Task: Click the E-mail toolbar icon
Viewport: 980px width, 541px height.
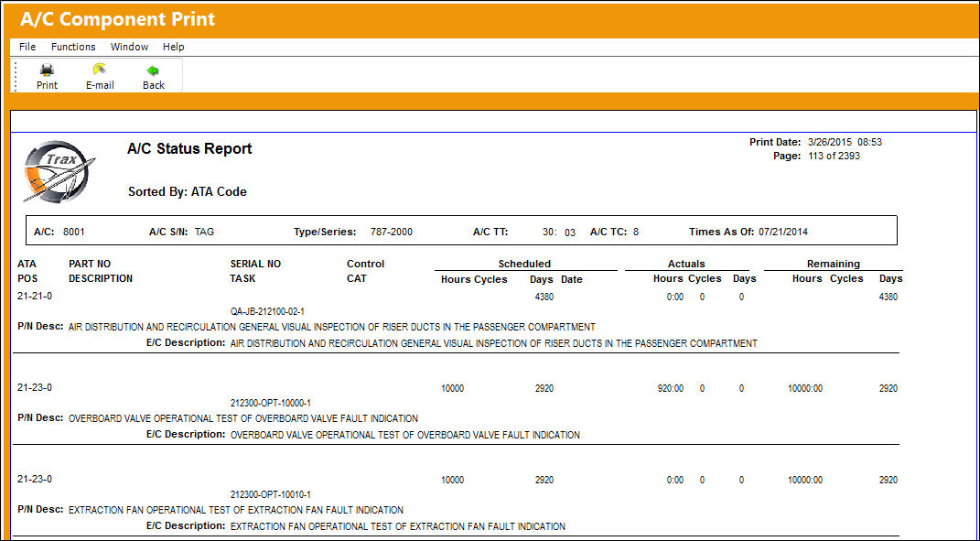Action: tap(100, 70)
